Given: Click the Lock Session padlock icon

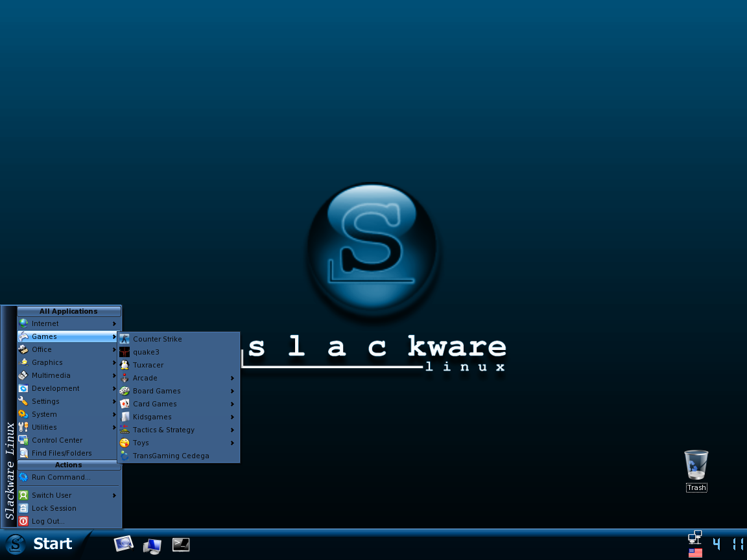Looking at the screenshot, I should (23, 508).
